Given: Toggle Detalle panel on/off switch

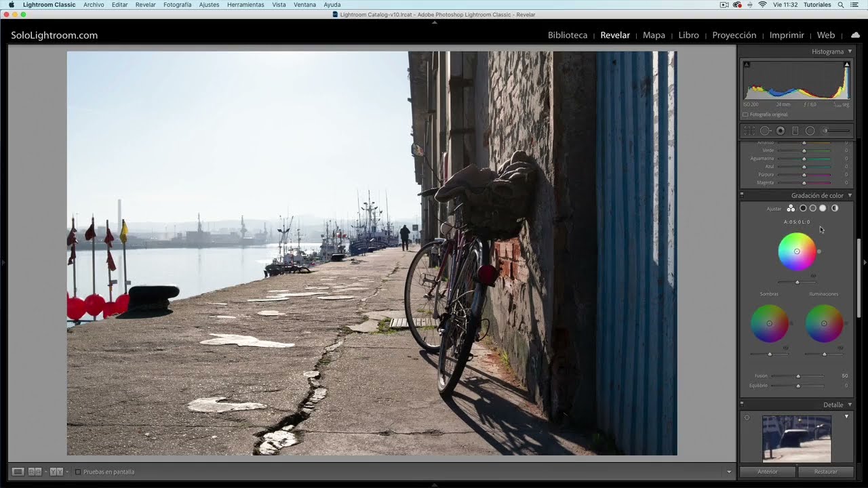Looking at the screenshot, I should click(x=742, y=405).
